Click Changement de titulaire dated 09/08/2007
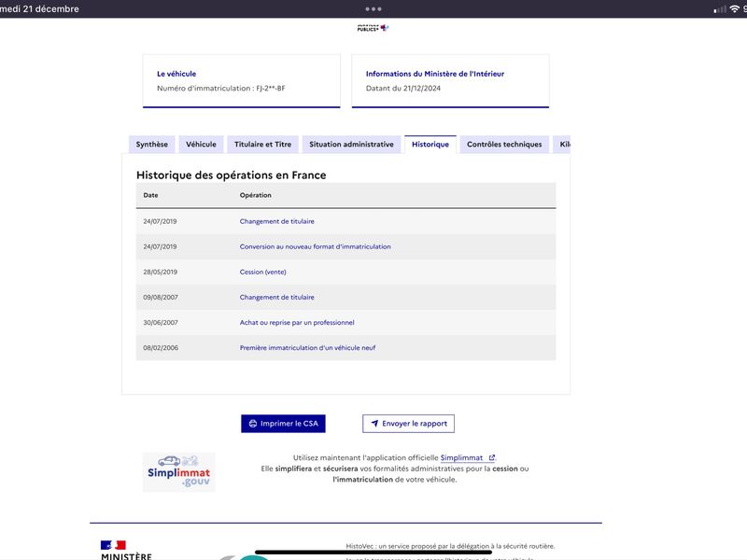This screenshot has width=747, height=560. click(276, 297)
